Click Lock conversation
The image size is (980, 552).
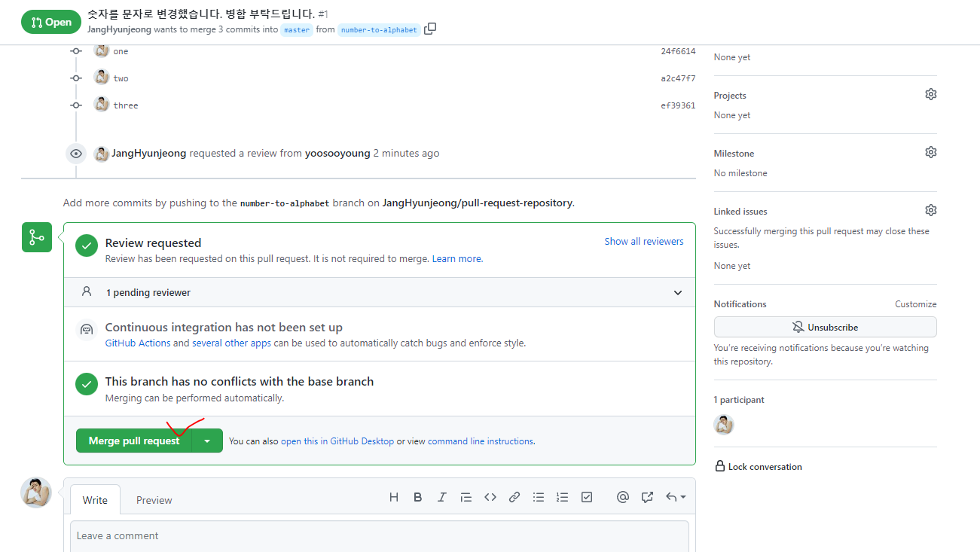click(759, 467)
